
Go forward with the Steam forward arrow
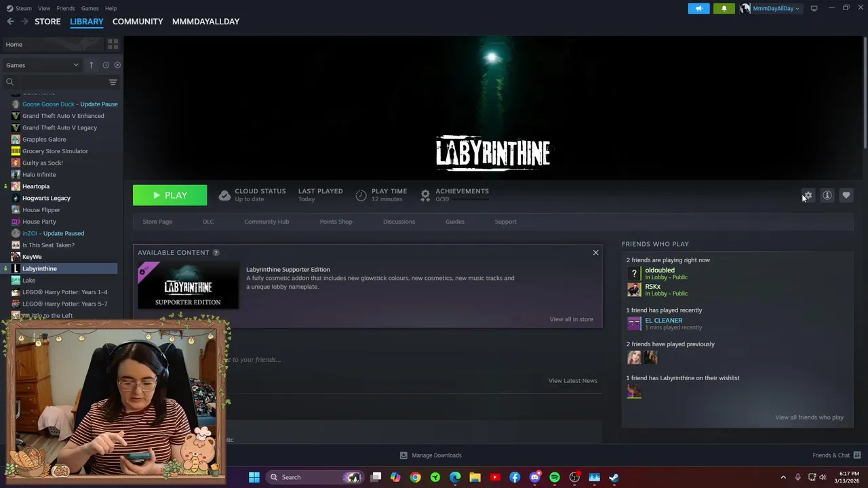coord(24,22)
